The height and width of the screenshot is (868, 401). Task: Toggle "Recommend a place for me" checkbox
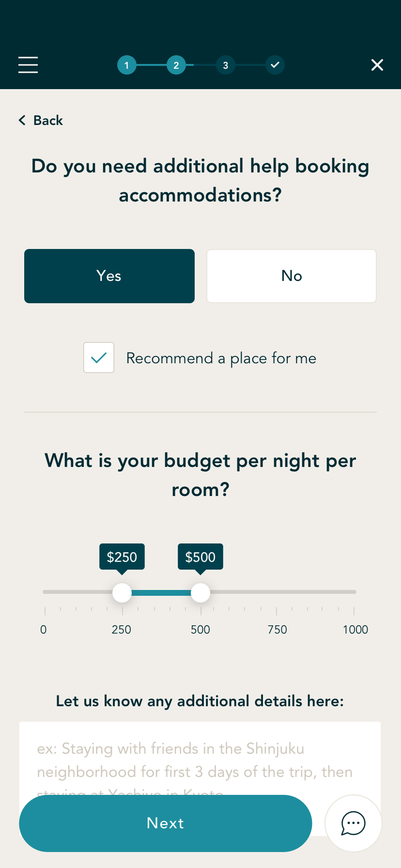pos(99,357)
